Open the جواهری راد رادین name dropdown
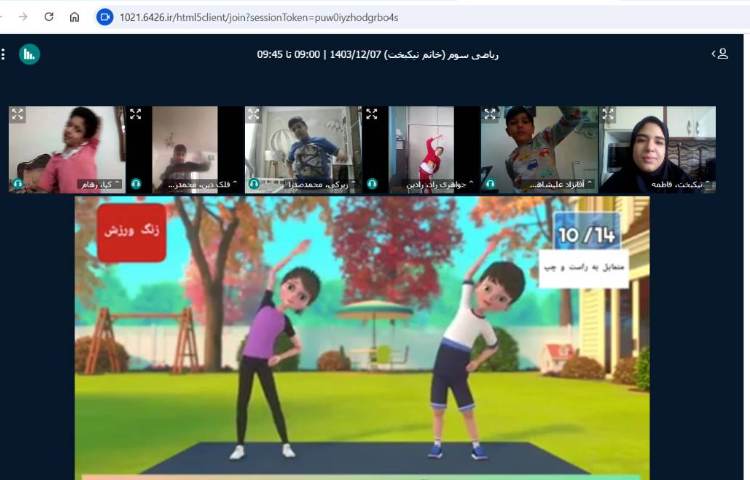This screenshot has width=750, height=480. pos(440,185)
